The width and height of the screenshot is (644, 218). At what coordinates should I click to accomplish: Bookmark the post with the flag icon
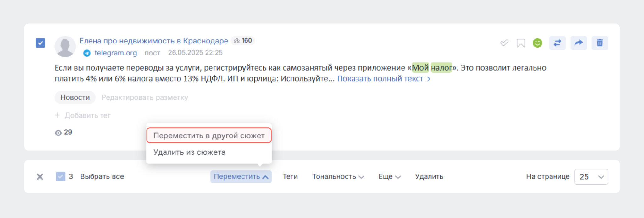tap(521, 43)
